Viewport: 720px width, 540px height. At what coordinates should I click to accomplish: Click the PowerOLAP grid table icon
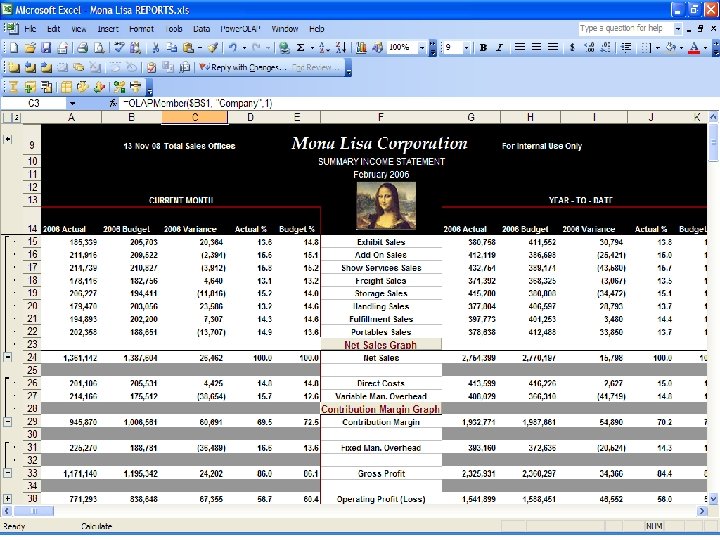click(67, 87)
